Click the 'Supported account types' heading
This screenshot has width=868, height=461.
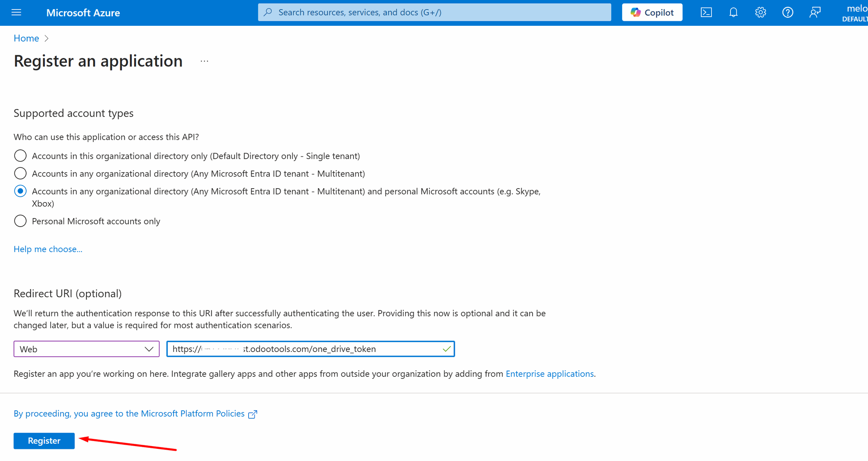point(74,113)
